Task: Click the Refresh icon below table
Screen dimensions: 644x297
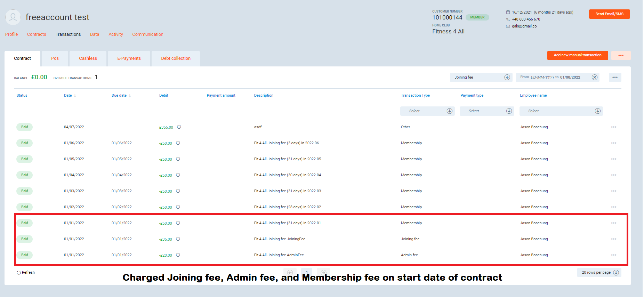Action: click(x=19, y=273)
